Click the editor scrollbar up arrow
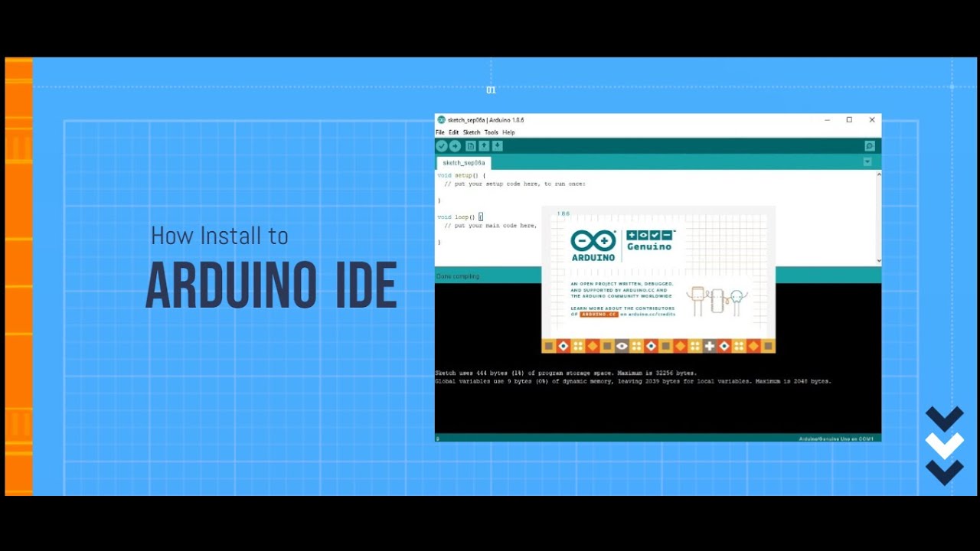Screen dimensions: 980x551 878,174
